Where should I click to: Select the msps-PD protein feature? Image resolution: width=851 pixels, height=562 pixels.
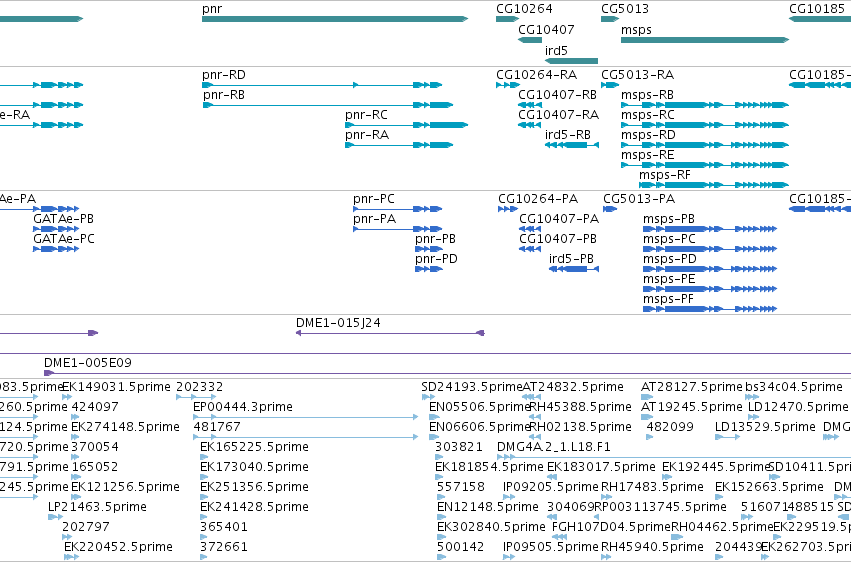pyautogui.click(x=710, y=269)
